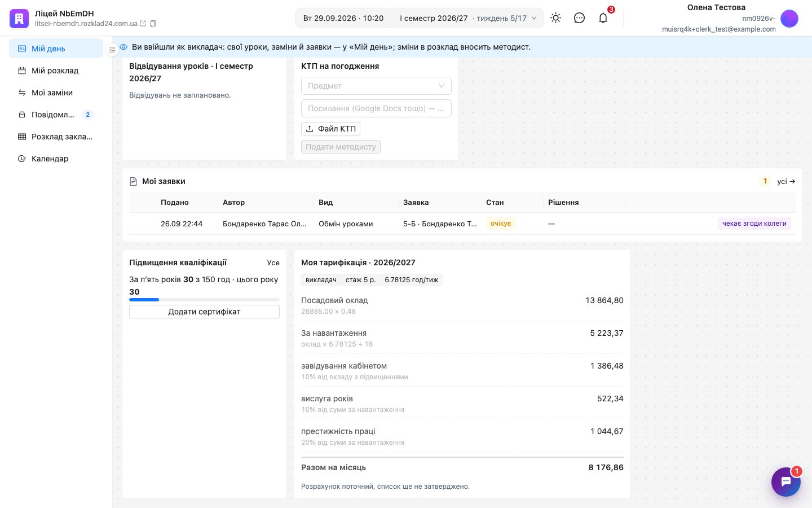Screen dimensions: 812x508
Task: Focus the Посилання (Google Docs) link field
Action: 376,108
